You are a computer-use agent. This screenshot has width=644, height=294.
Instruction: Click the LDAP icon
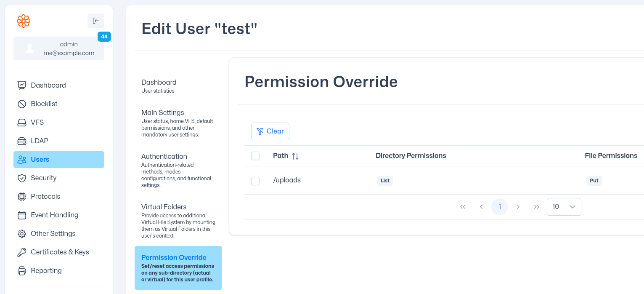(22, 141)
